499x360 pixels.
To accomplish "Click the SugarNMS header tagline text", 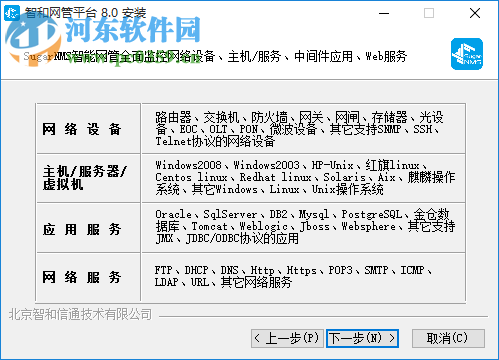I will [x=215, y=56].
